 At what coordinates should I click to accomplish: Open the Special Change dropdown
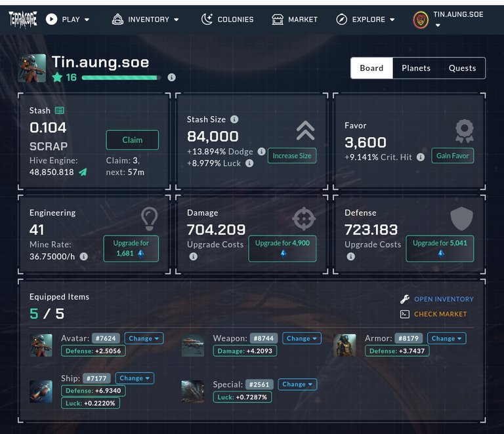coord(297,384)
